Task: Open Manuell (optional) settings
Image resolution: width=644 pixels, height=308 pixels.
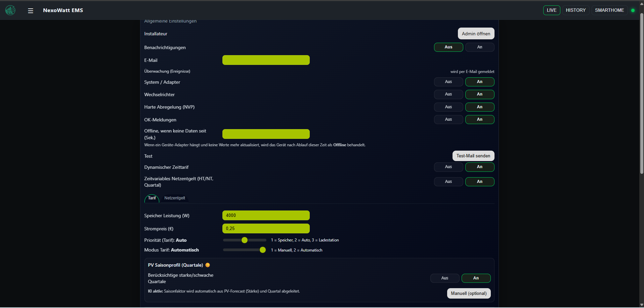Action: point(469,293)
